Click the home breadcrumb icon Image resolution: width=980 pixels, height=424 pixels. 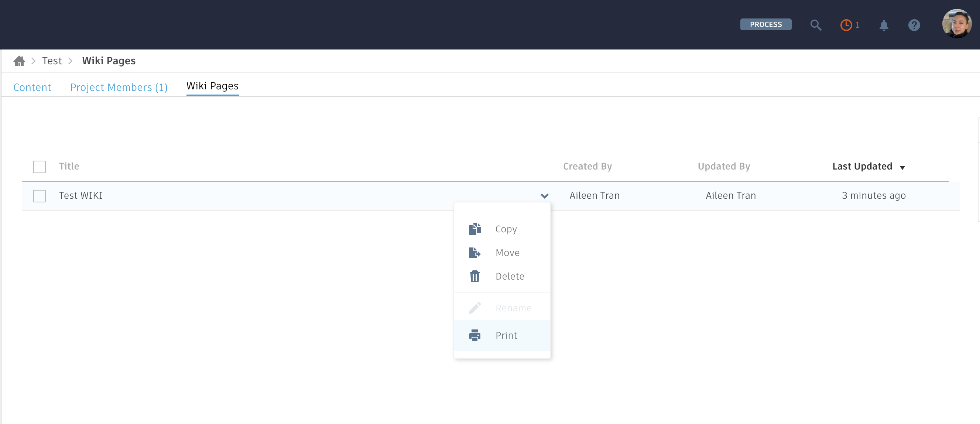19,61
